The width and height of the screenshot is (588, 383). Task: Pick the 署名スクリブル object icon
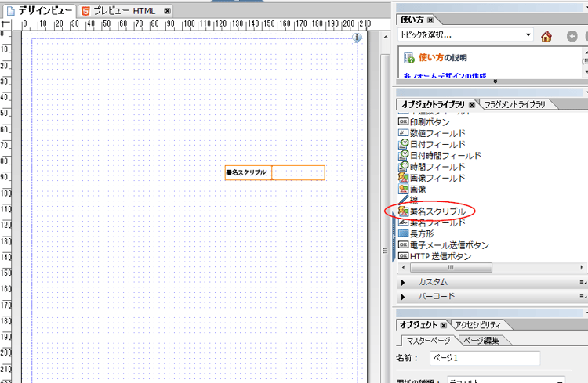[x=403, y=211]
